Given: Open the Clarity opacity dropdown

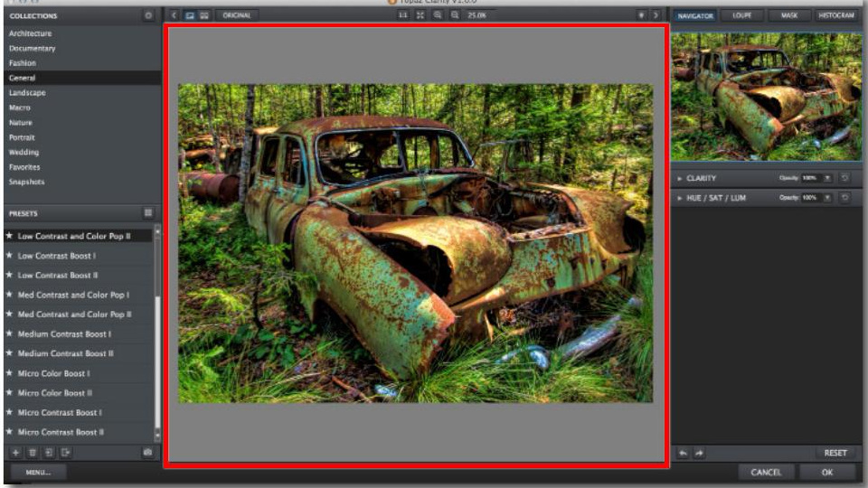Looking at the screenshot, I should click(x=827, y=178).
